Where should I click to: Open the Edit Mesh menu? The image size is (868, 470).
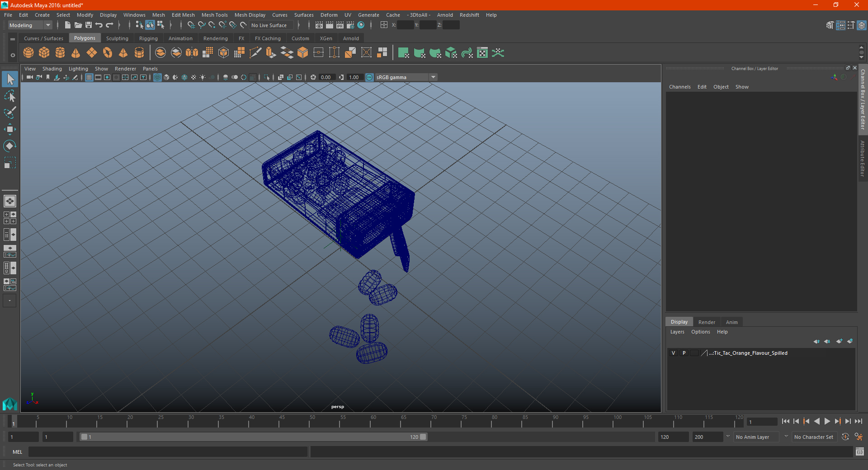(183, 15)
